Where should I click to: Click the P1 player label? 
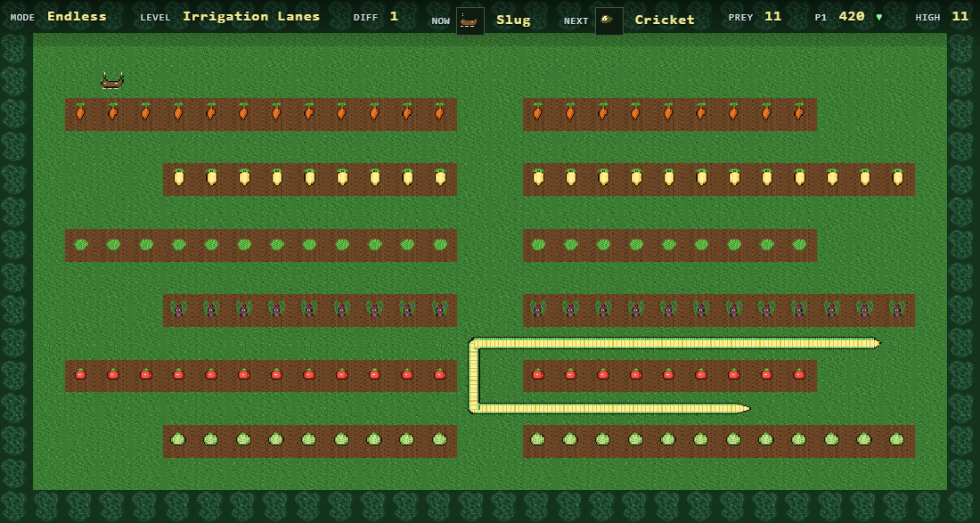coord(821,18)
